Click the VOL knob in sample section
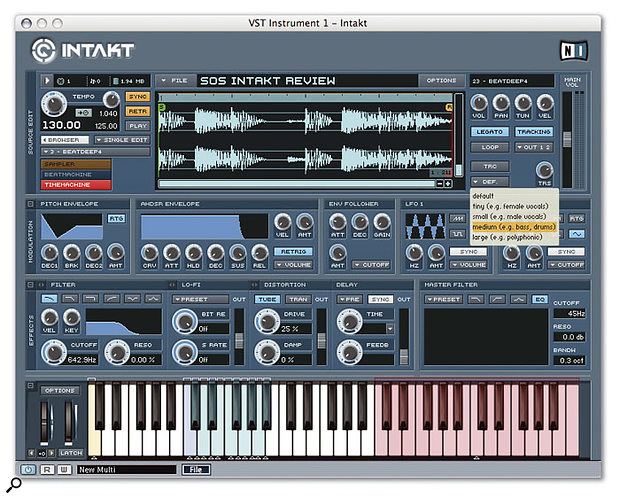The width and height of the screenshot is (620, 499). pyautogui.click(x=479, y=103)
